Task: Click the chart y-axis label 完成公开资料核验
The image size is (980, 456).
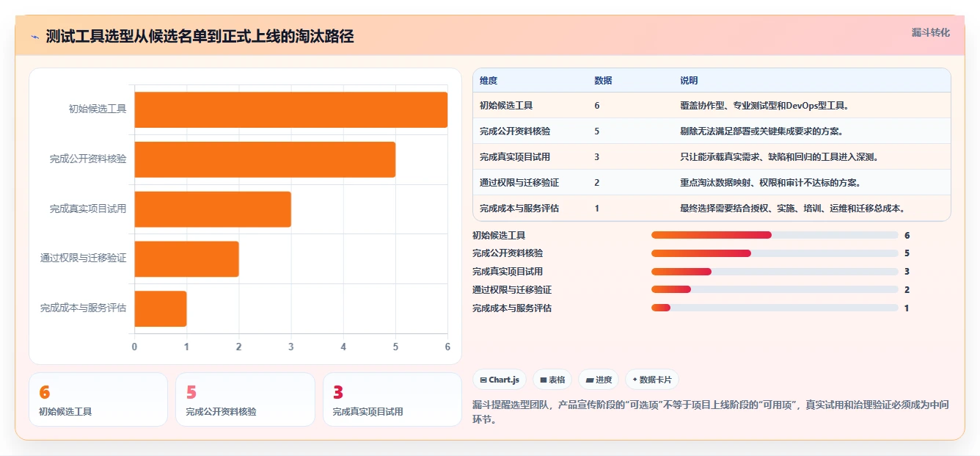Action: (88, 159)
